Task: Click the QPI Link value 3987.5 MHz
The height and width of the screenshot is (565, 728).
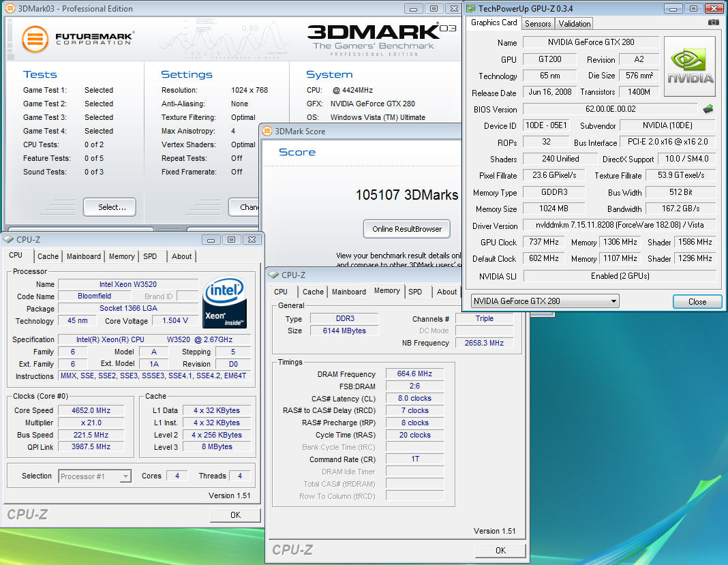Action: coord(91,446)
